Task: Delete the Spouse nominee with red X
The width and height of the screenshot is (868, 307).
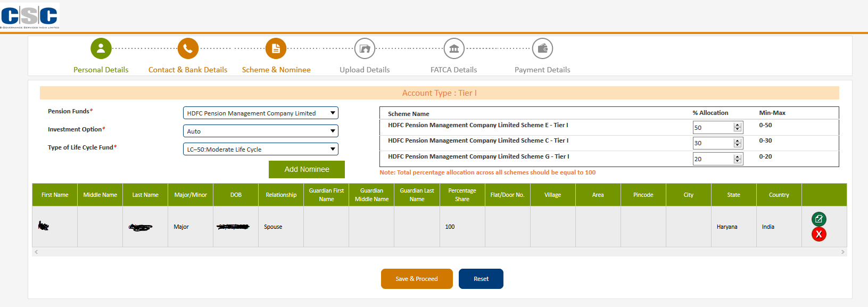Action: (819, 234)
